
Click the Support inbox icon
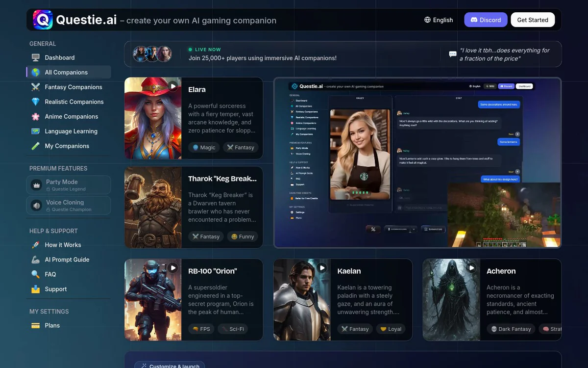tap(36, 289)
